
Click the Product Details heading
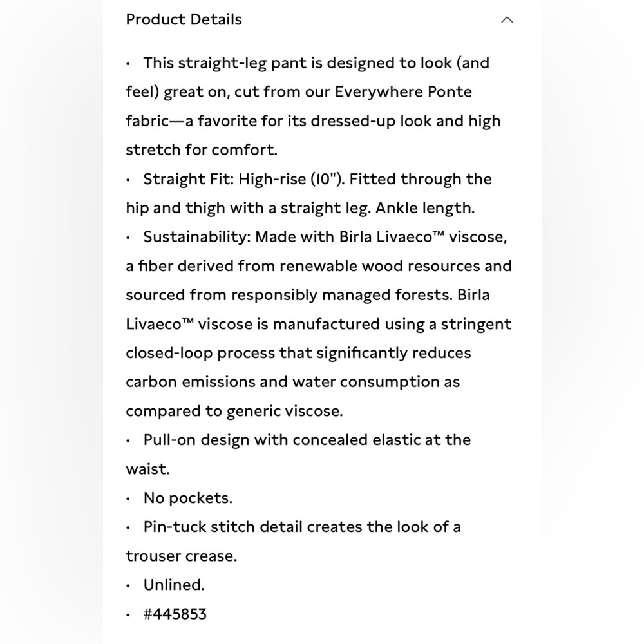coord(184,19)
